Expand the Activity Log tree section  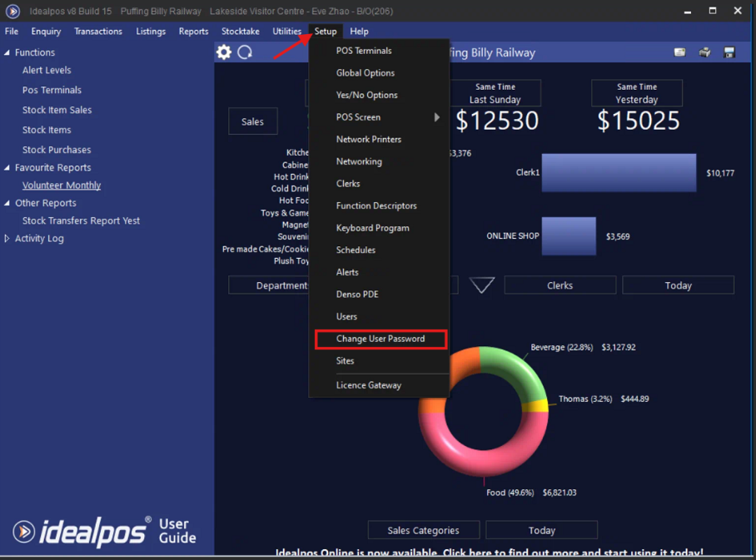click(x=7, y=238)
